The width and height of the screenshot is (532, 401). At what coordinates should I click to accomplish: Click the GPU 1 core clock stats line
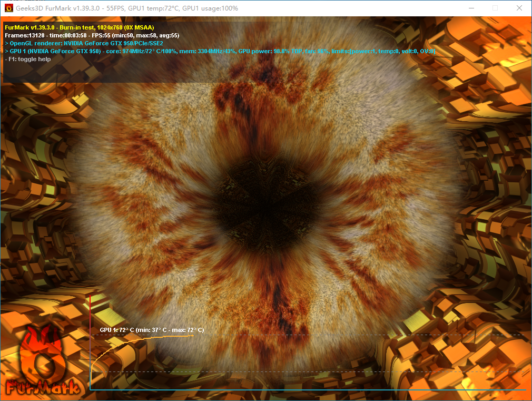[x=221, y=51]
